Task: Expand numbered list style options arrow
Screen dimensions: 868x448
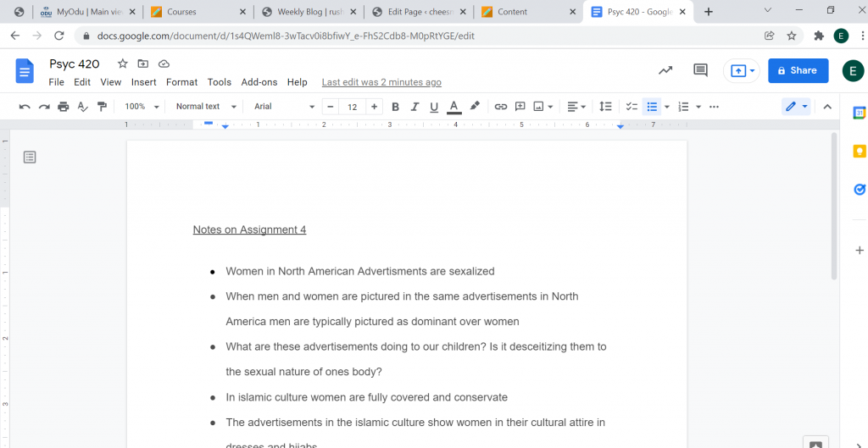Action: coord(698,107)
